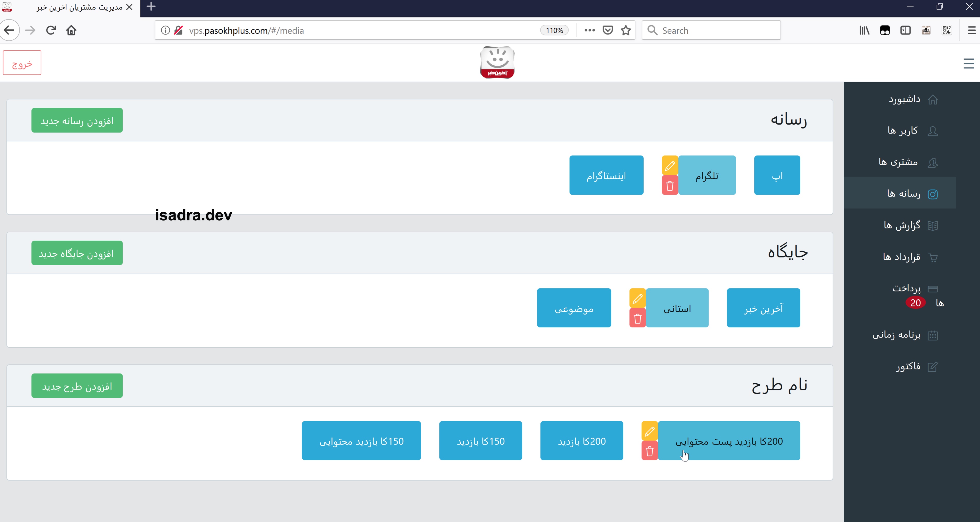Select the مدیریت مشتریان اخرین خبر browser tab

(x=70, y=8)
